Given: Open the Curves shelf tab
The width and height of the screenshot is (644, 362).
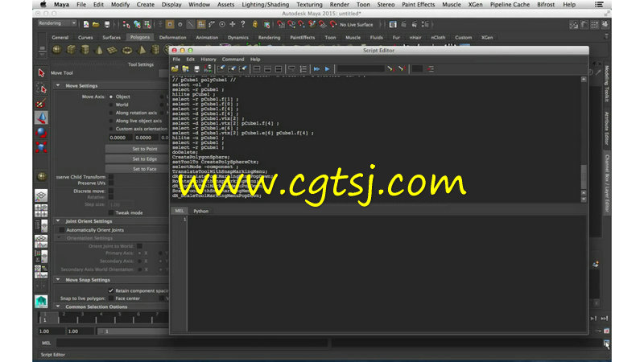Looking at the screenshot, I should click(x=85, y=37).
